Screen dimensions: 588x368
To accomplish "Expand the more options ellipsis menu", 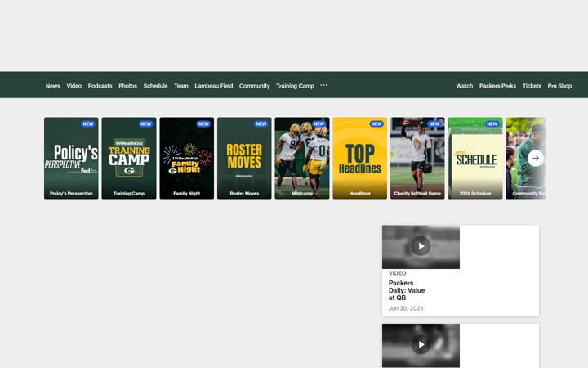I will [323, 85].
